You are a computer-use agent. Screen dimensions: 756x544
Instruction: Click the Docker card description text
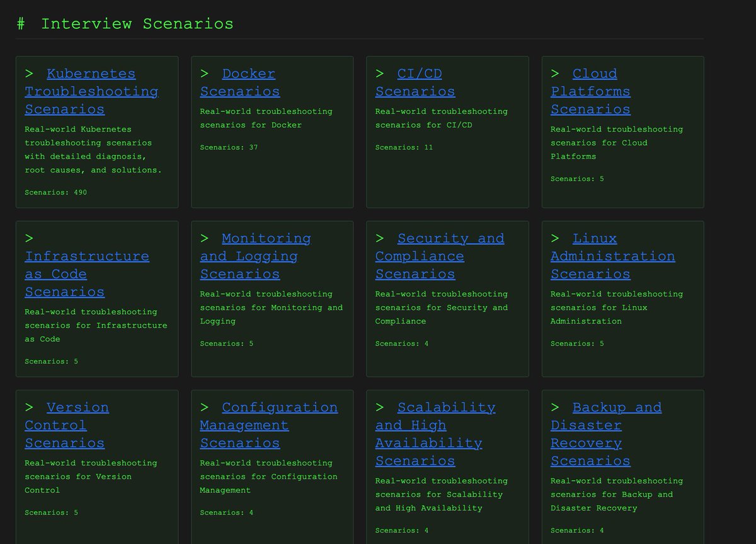[266, 118]
